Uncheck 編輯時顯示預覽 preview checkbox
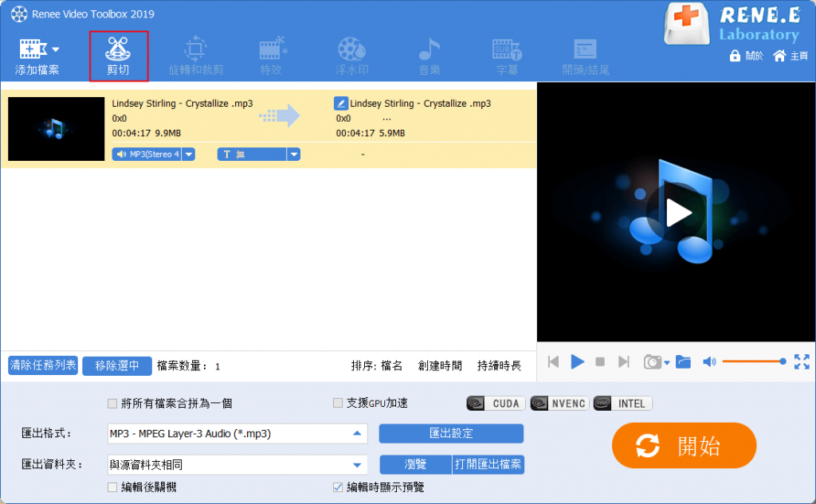This screenshot has width=816, height=504. 338,487
